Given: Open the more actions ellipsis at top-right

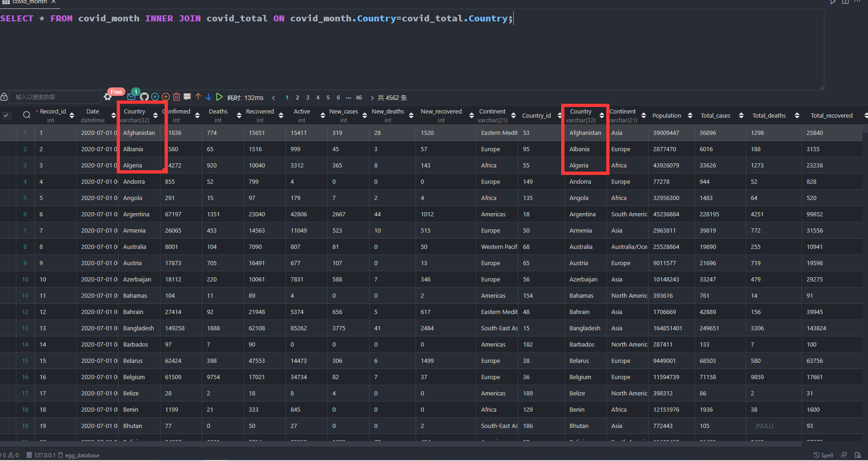Looking at the screenshot, I should (857, 2).
